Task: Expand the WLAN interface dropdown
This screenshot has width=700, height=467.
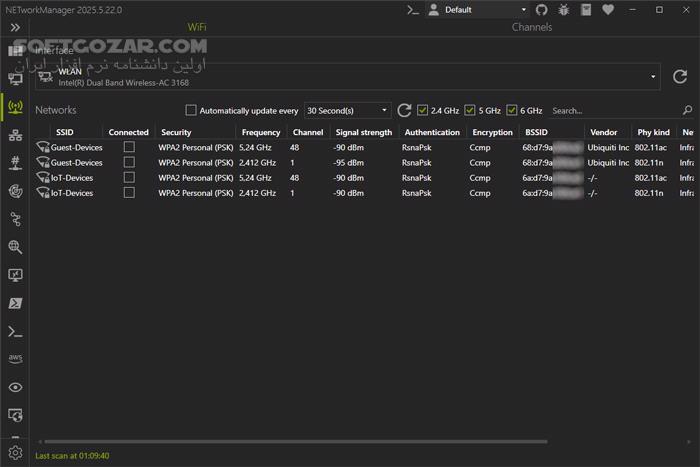Action: click(x=654, y=76)
